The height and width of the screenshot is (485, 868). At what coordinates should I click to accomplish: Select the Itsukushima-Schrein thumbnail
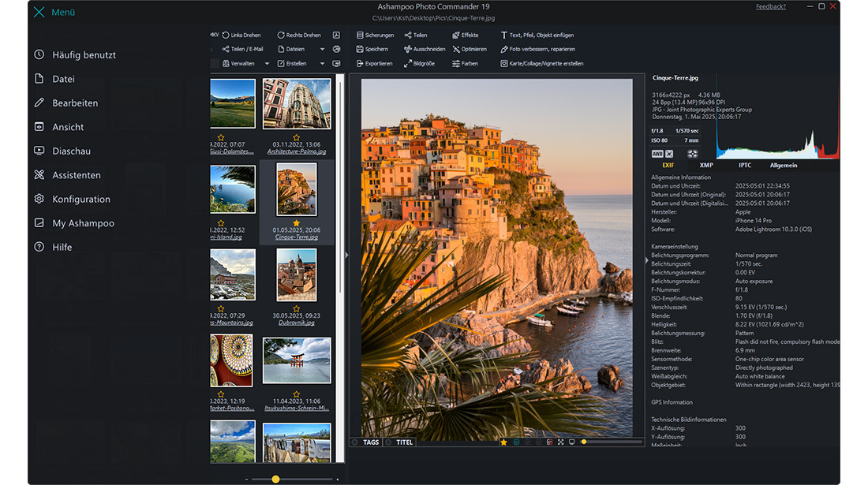pos(297,360)
